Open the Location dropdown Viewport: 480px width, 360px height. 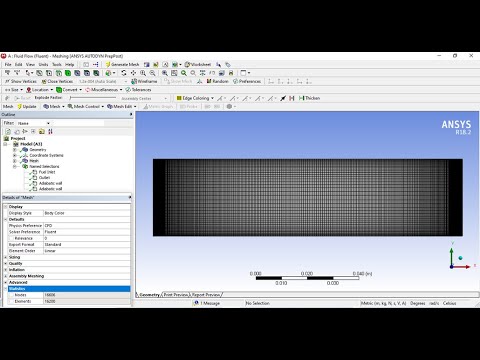(x=40, y=90)
